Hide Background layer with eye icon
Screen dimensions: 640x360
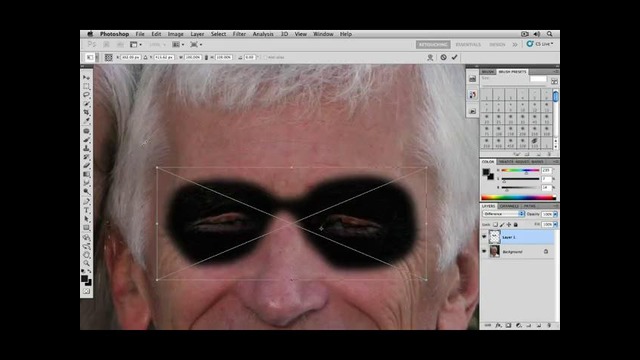coord(484,251)
